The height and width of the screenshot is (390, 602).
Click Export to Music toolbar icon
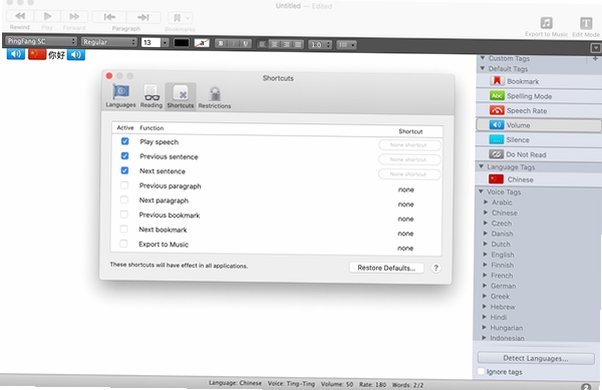pyautogui.click(x=546, y=23)
